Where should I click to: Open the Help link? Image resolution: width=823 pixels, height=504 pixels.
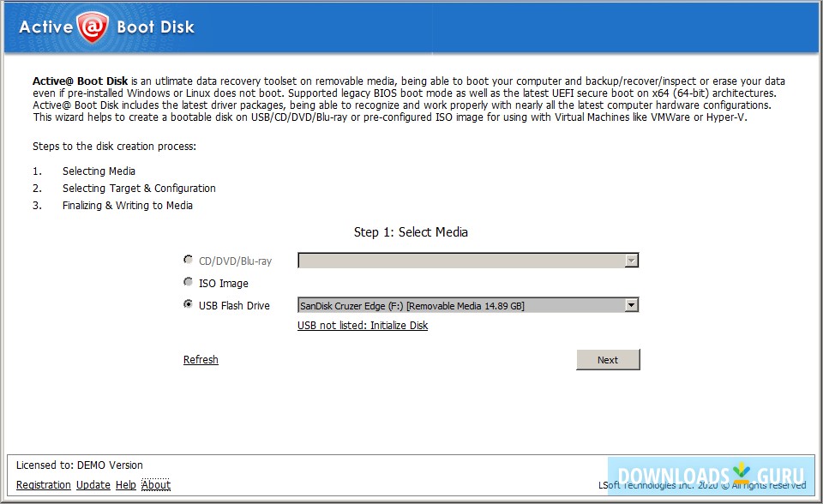tap(125, 484)
